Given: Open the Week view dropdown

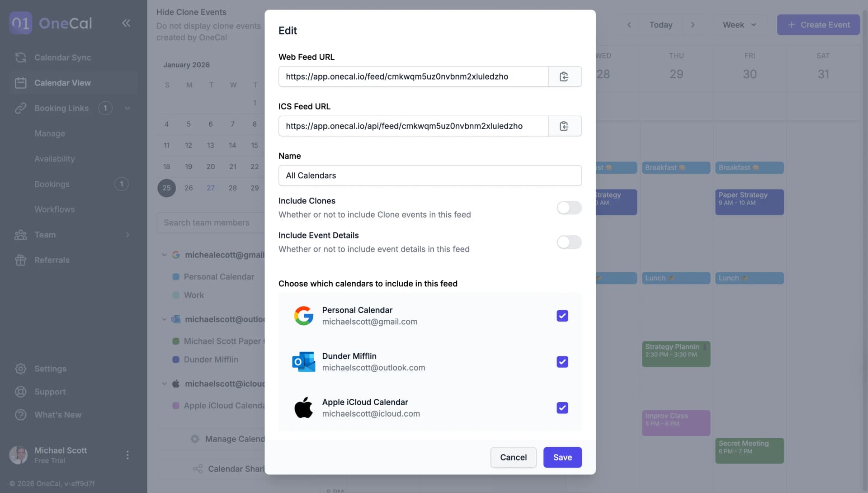Looking at the screenshot, I should [x=739, y=25].
